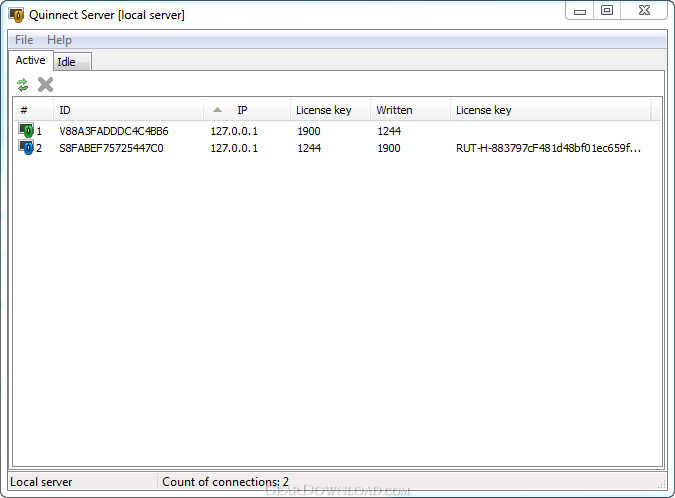The image size is (675, 498).
Task: Click the first License key column header
Action: 330,110
